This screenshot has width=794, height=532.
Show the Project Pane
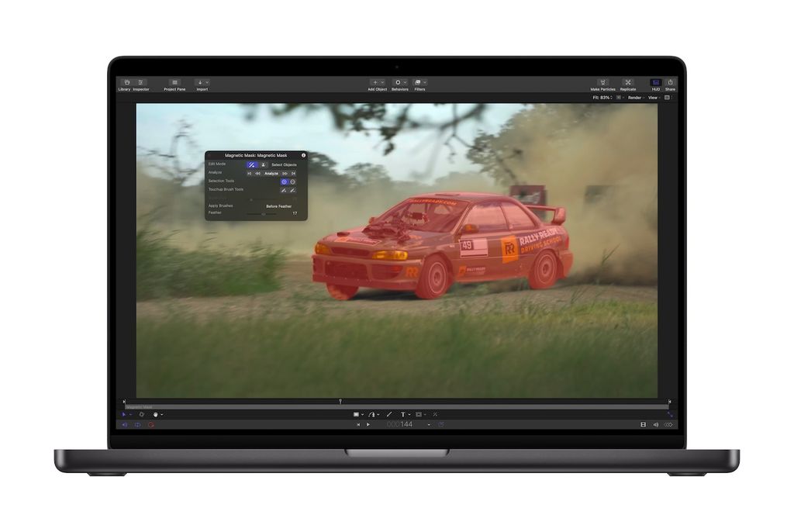tap(174, 83)
